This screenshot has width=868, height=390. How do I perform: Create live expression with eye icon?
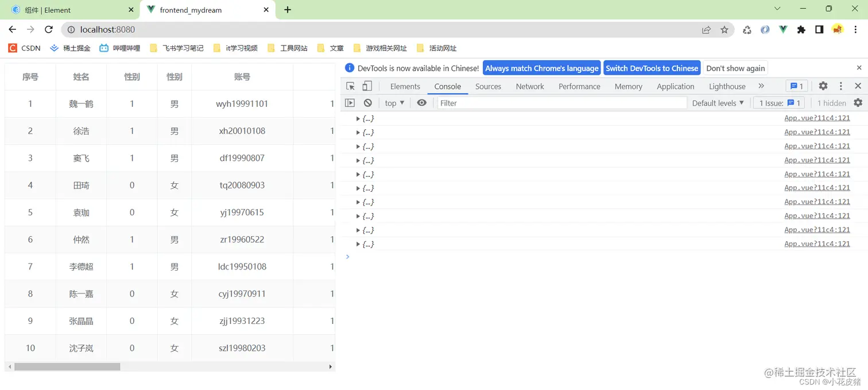coord(422,103)
